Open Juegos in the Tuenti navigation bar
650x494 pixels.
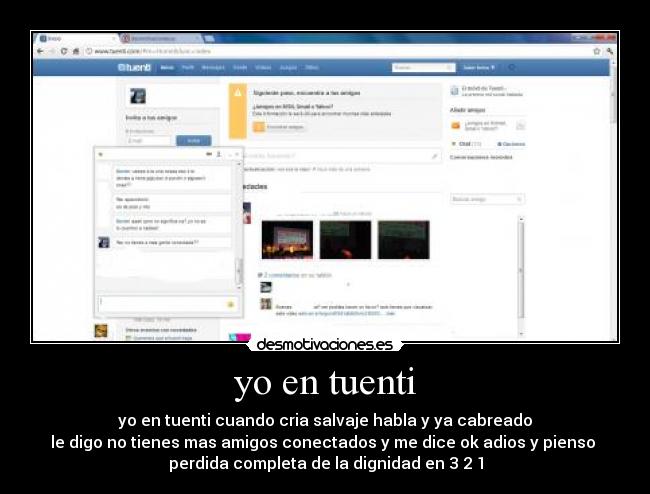tap(288, 68)
